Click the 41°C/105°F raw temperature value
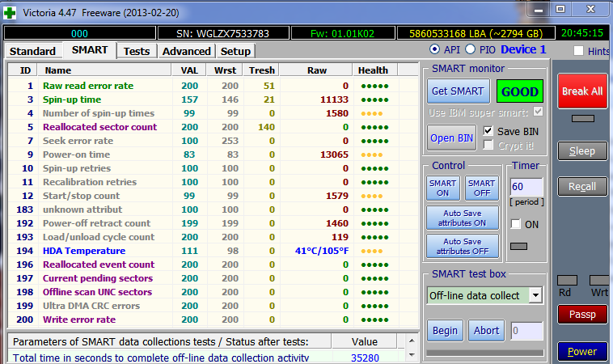The image size is (613, 364). point(321,251)
